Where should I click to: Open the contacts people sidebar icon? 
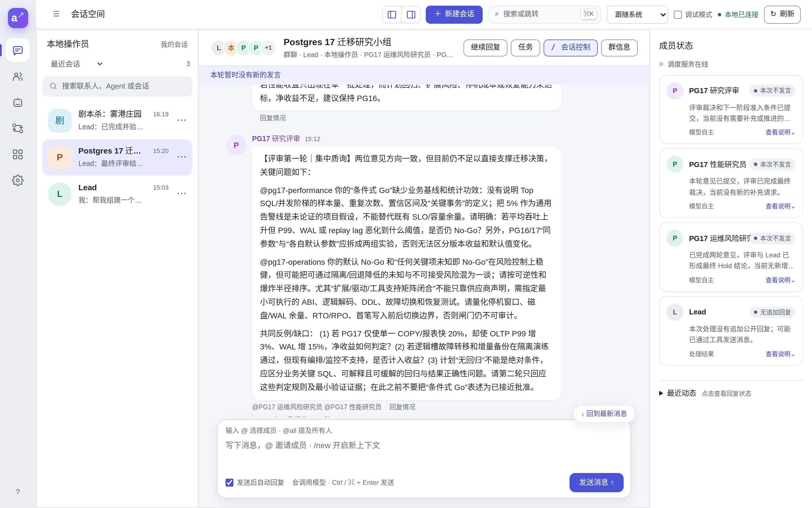[18, 76]
